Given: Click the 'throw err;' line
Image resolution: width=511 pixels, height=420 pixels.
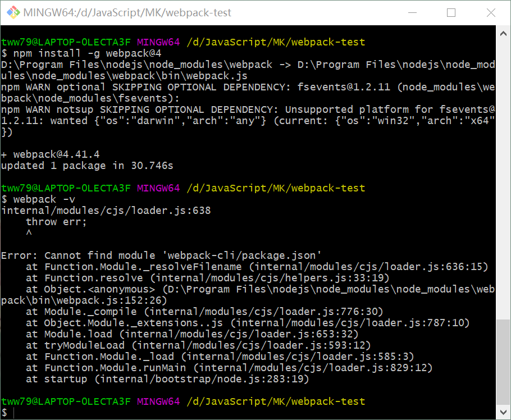Looking at the screenshot, I should 56,222.
